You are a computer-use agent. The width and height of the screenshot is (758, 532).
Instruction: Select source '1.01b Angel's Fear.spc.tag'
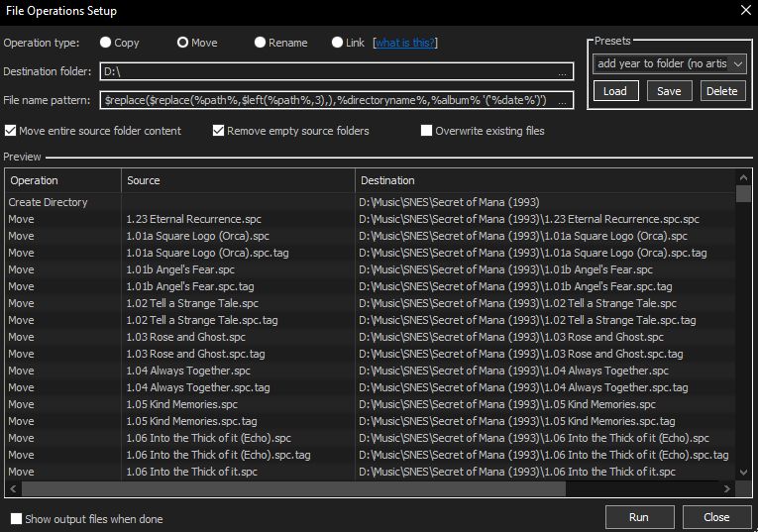[x=189, y=287]
